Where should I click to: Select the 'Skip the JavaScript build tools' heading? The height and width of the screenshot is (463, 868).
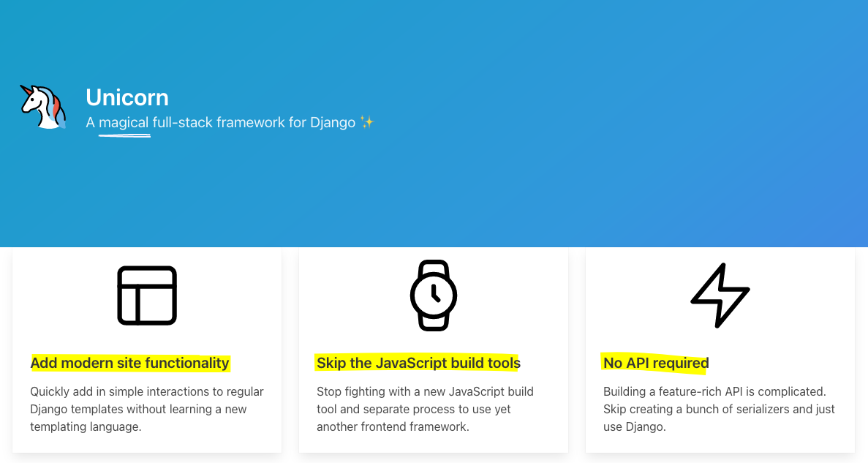tap(418, 363)
